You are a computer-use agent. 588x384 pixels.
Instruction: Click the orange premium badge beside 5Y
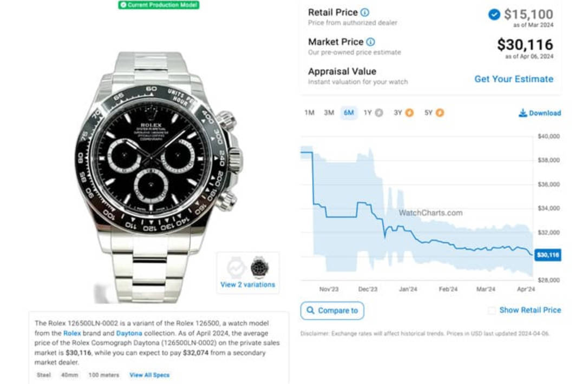click(440, 112)
